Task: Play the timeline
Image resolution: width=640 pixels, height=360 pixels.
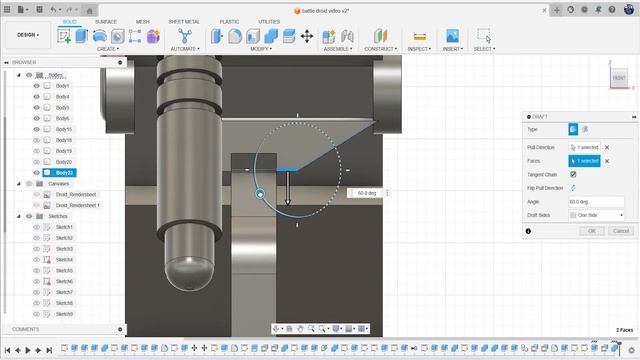Action: pyautogui.click(x=28, y=350)
